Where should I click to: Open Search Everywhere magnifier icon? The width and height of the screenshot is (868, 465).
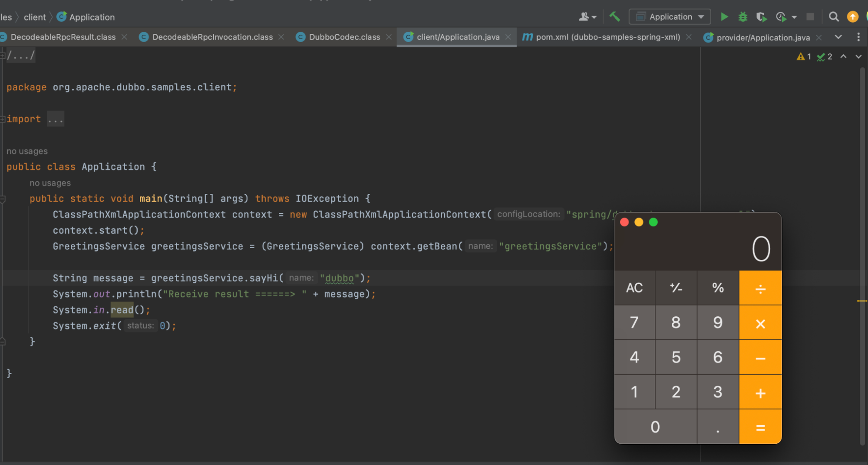[833, 17]
